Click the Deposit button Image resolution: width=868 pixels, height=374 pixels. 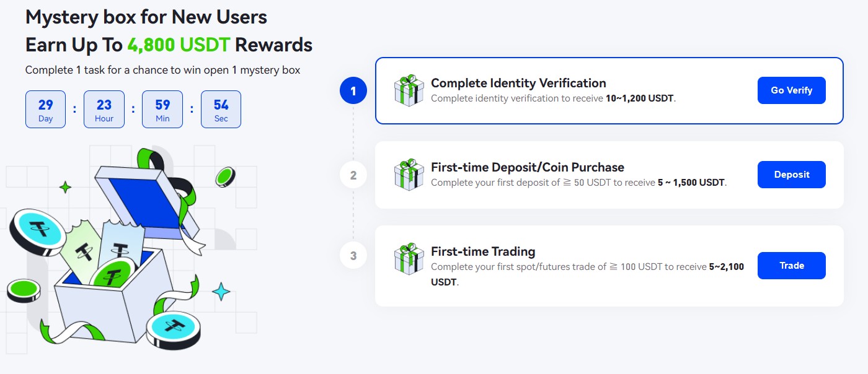click(792, 175)
